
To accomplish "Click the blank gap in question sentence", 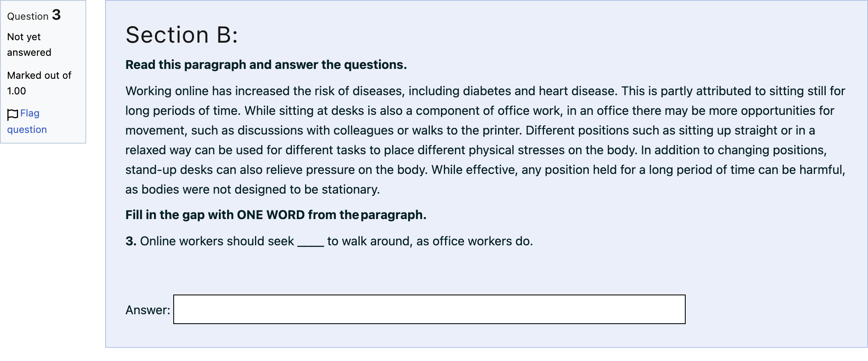I will (311, 242).
